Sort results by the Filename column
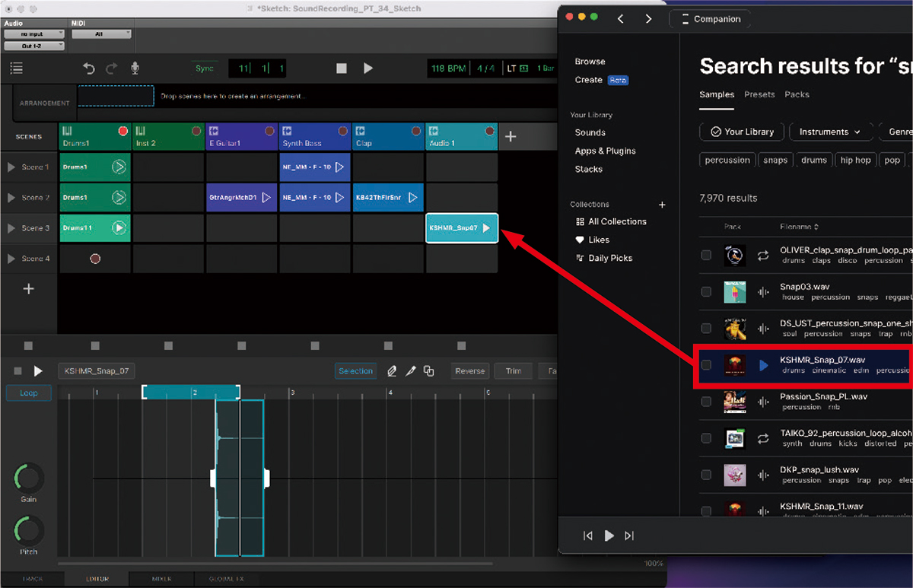 [799, 227]
